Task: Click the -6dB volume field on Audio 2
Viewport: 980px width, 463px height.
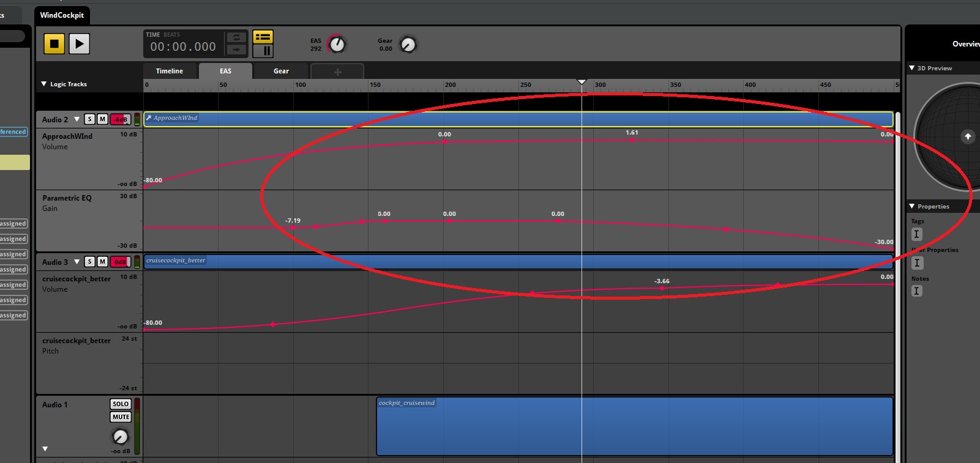Action: pos(120,119)
